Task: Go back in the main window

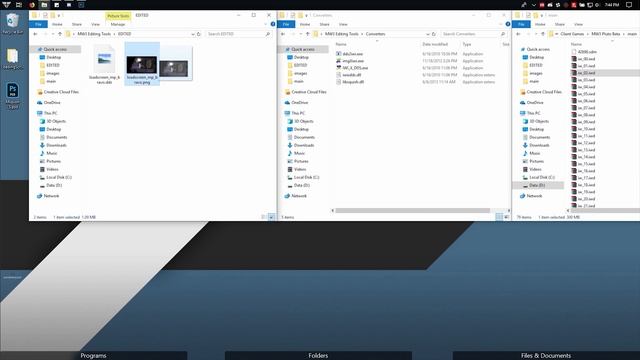Action: (518, 34)
